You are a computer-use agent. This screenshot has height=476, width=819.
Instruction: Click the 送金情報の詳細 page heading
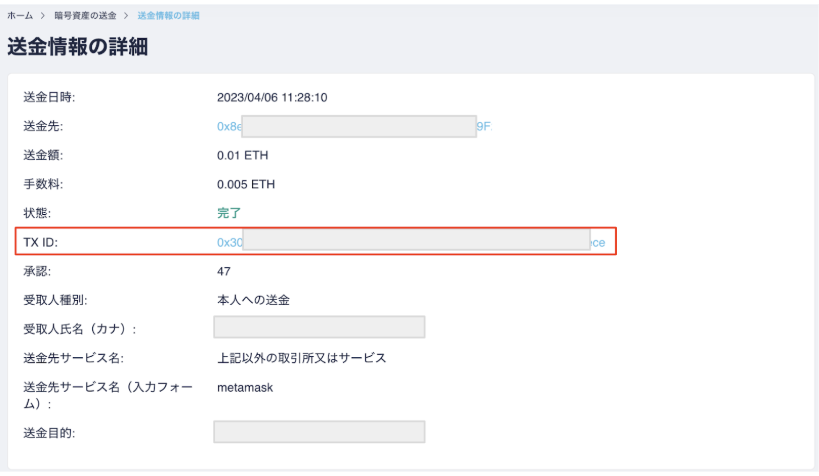coord(78,48)
